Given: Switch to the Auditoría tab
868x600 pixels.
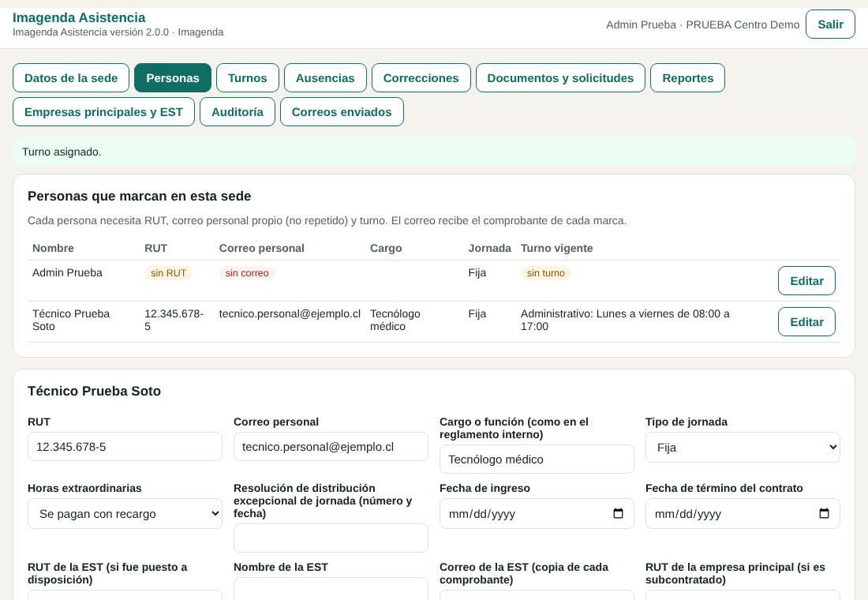Looking at the screenshot, I should (238, 112).
